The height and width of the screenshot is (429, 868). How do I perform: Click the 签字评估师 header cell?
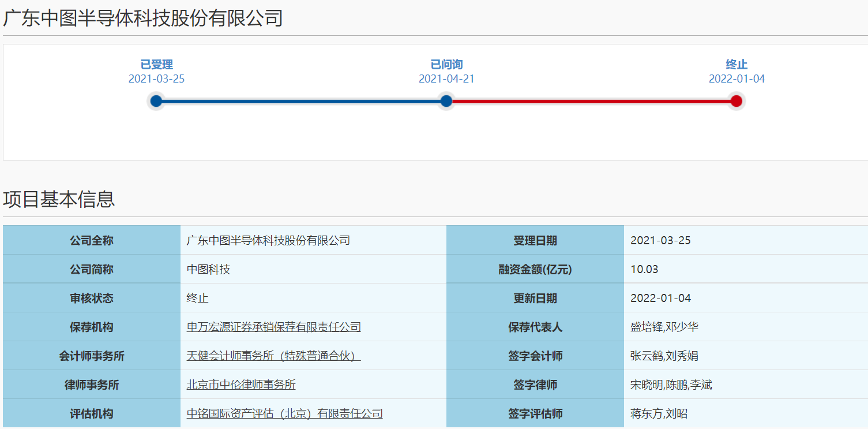click(535, 413)
